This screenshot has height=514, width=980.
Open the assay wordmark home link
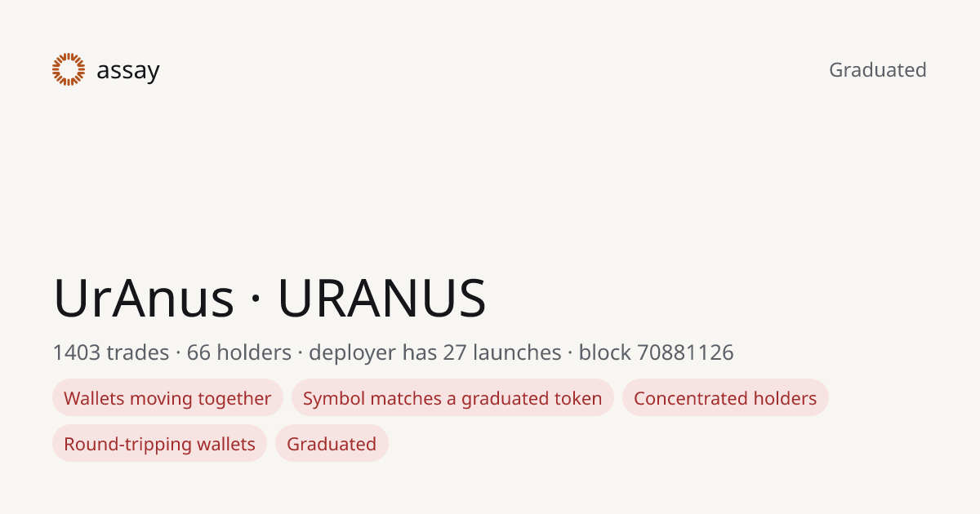click(128, 71)
